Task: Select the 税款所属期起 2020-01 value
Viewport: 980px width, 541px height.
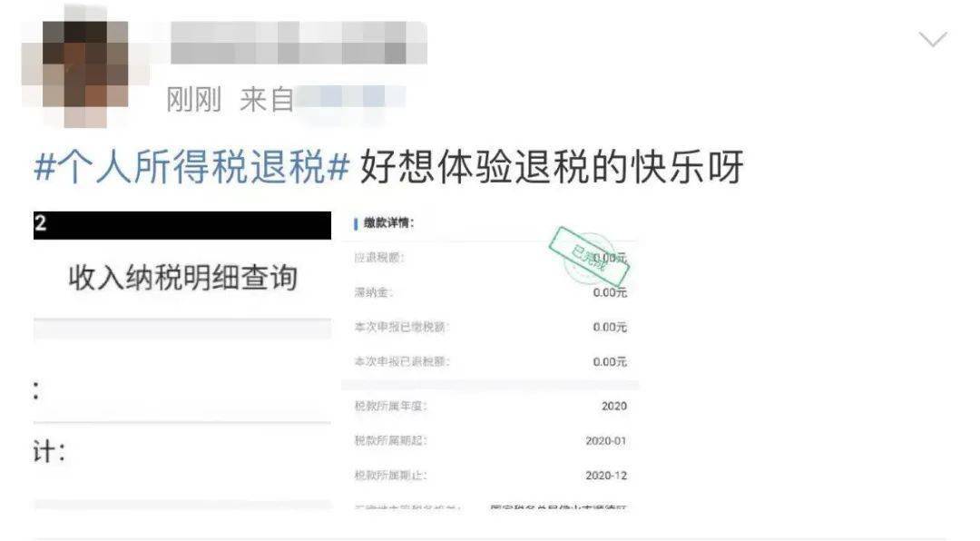Action: pyautogui.click(x=605, y=441)
